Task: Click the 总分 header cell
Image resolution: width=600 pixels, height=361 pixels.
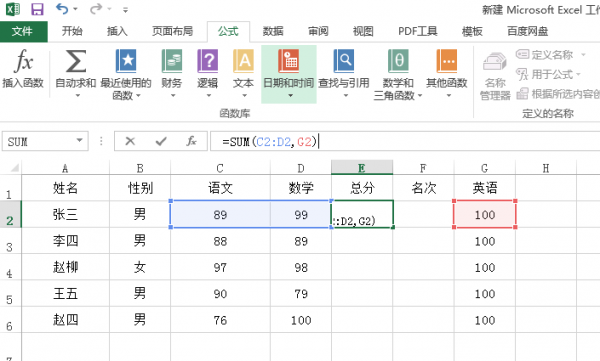Action: tap(362, 188)
